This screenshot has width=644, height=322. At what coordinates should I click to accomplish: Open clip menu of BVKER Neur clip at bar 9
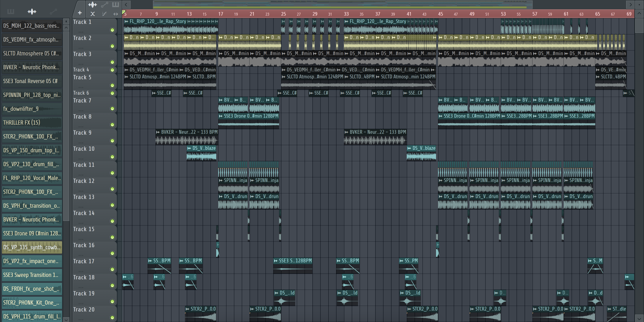158,132
